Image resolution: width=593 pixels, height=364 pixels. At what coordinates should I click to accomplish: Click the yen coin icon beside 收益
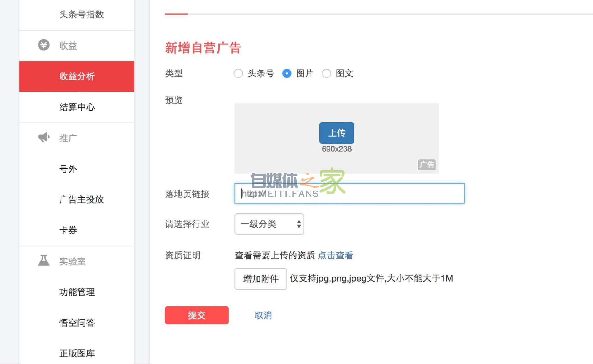(44, 45)
